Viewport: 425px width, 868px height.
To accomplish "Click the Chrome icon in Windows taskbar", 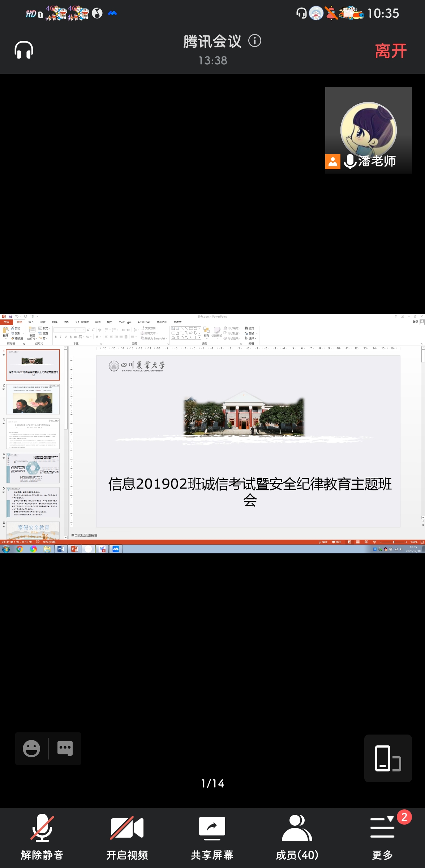I will click(x=20, y=549).
